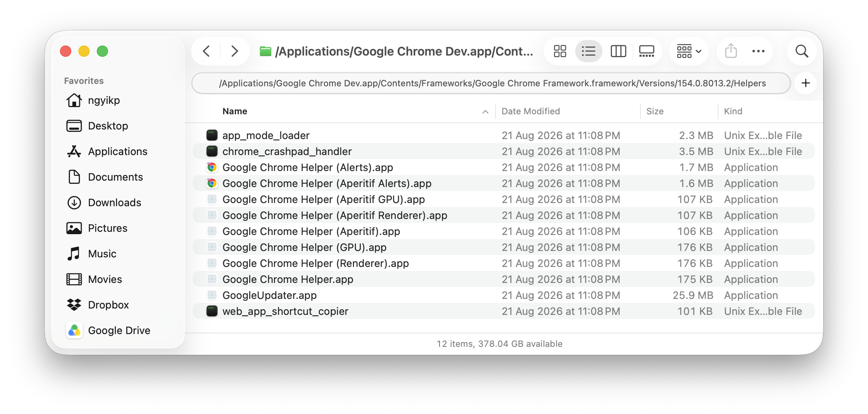Select Google Chrome Helper (Aperitif GPU).app
Viewport: 868px width, 414px height.
(x=504, y=199)
